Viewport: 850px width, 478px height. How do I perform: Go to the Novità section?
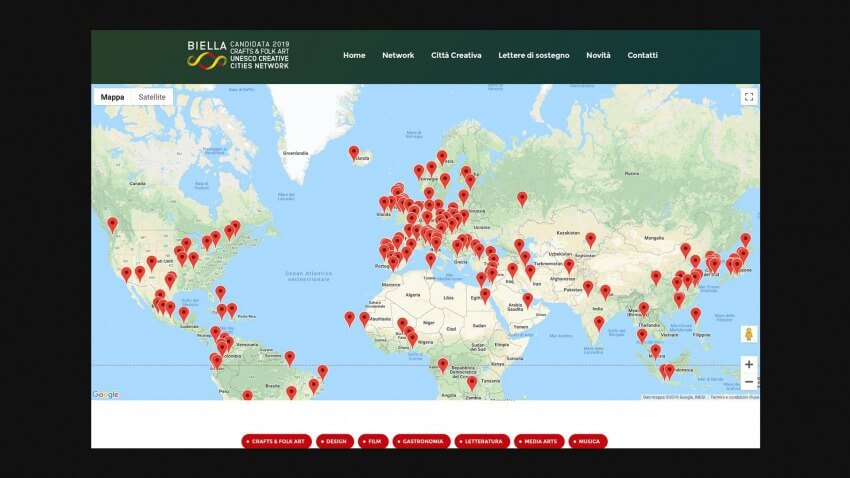[x=598, y=55]
